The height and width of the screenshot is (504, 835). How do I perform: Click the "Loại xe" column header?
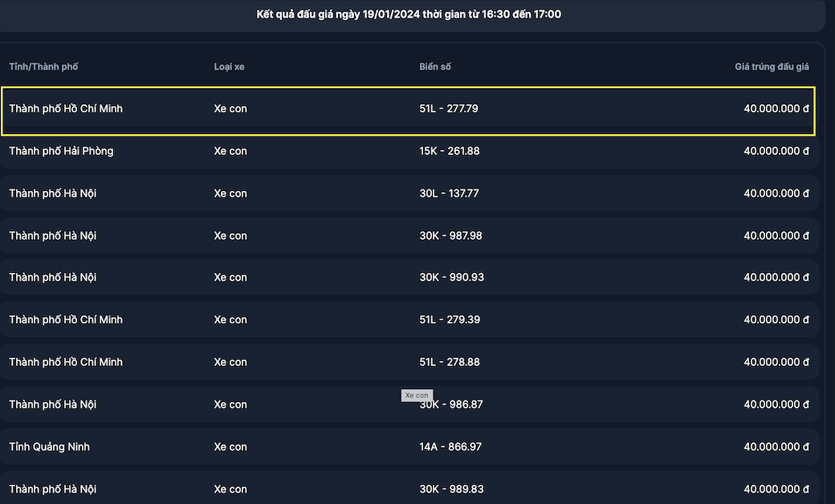pyautogui.click(x=229, y=66)
